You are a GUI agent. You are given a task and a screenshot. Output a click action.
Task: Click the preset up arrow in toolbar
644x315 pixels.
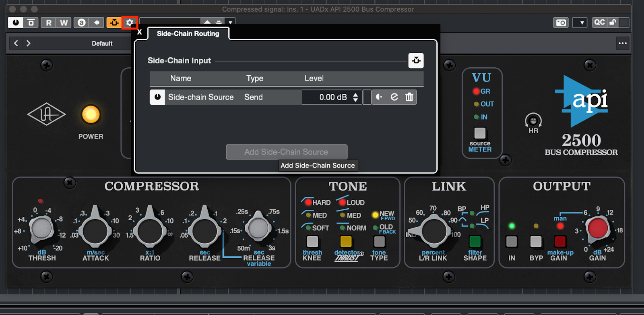(x=207, y=22)
